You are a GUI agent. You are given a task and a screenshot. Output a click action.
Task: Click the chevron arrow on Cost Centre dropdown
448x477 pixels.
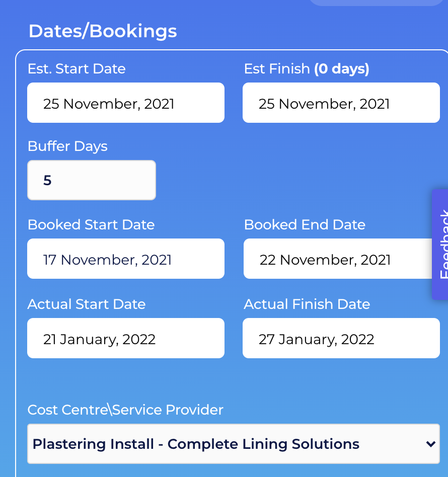(x=431, y=444)
